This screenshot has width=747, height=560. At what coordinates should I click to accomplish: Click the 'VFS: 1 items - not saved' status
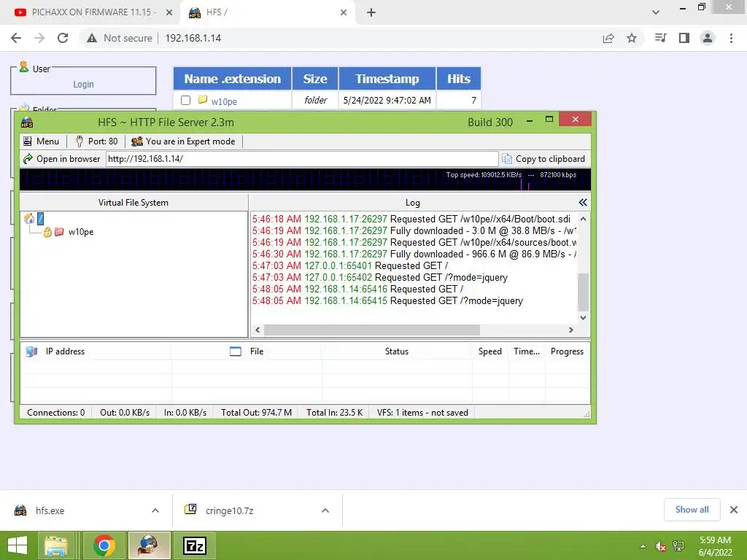[x=422, y=413]
